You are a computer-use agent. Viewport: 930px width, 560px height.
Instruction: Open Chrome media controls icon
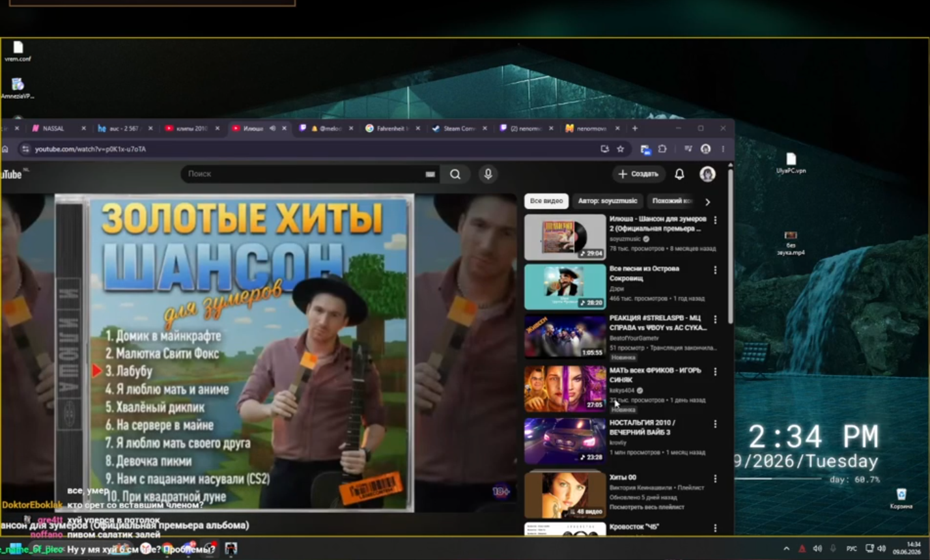[688, 149]
